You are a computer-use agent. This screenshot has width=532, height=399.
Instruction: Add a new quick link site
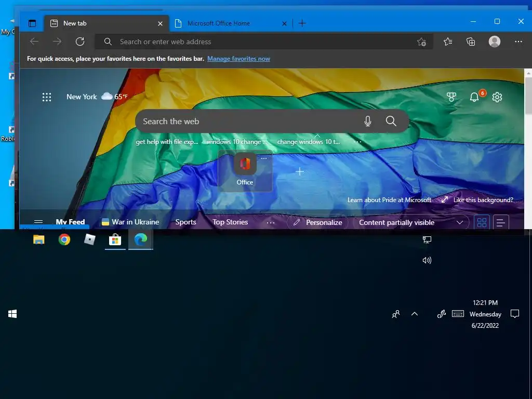tap(300, 171)
